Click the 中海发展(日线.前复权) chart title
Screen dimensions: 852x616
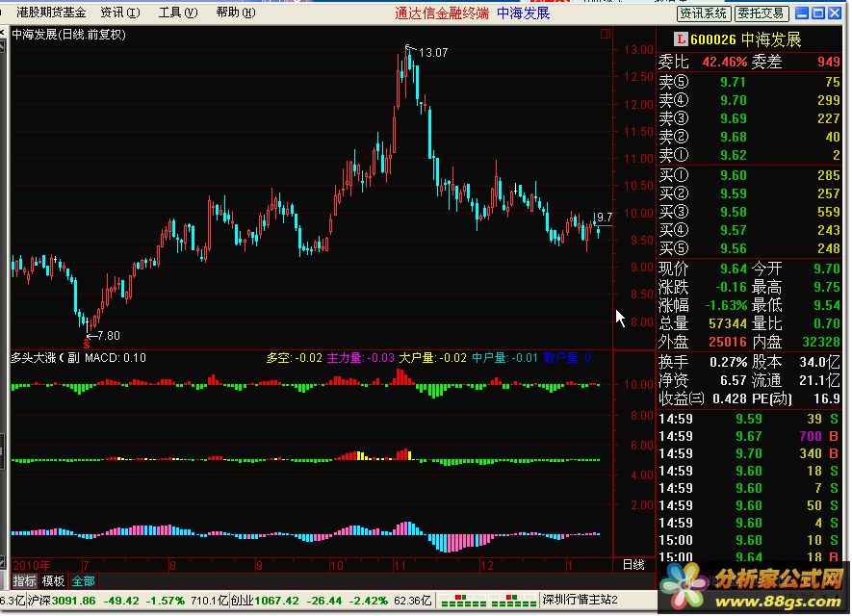coord(68,35)
